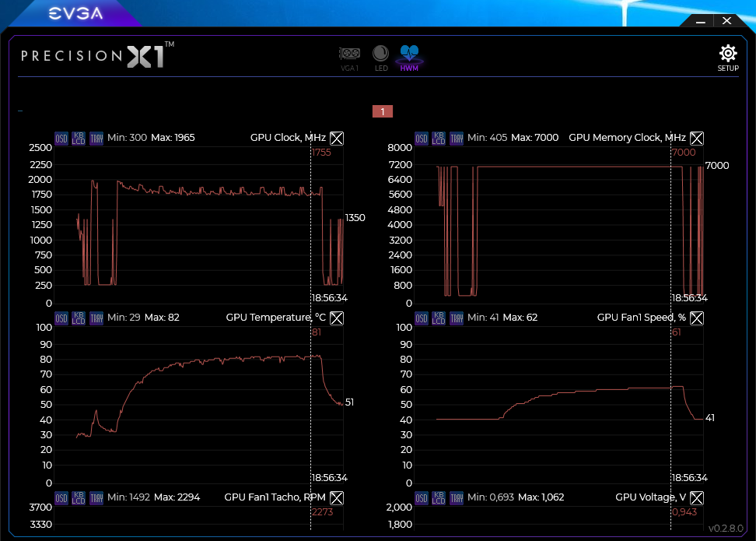Click the GPU Fan1 Tacho, RPM title
756x541 pixels.
[275, 497]
